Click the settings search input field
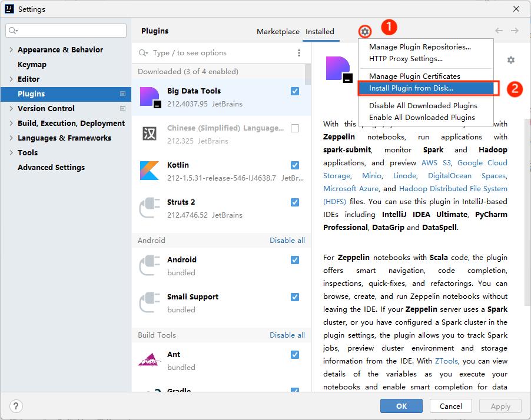Image resolution: width=531 pixels, height=420 pixels. pos(66,31)
